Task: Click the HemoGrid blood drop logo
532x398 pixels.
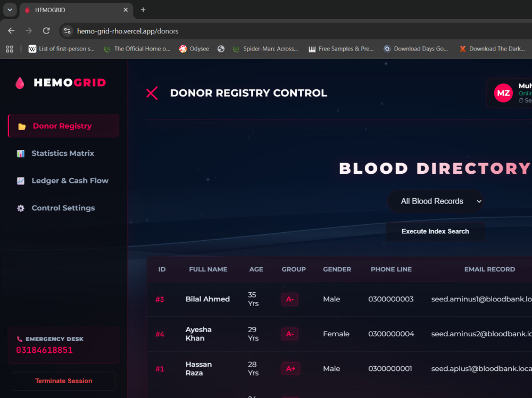Action: click(x=20, y=83)
